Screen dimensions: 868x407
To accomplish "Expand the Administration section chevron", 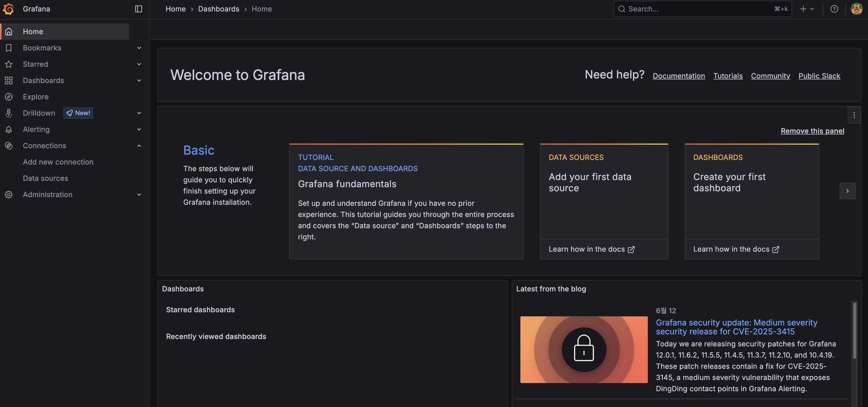I will 139,195.
